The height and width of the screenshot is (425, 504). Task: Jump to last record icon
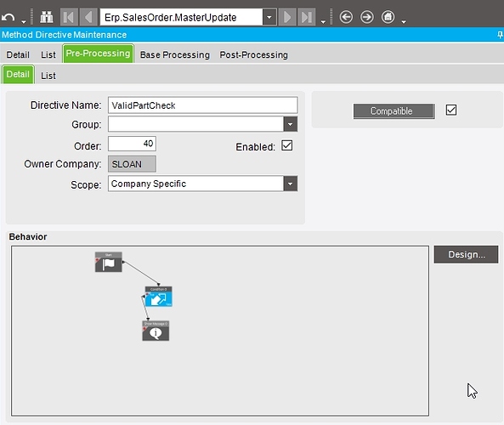point(307,17)
